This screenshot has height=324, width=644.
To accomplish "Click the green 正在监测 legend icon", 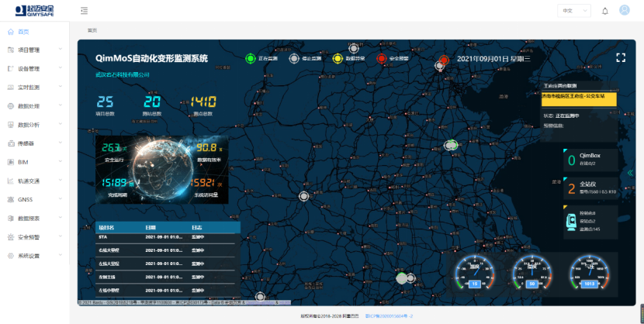I will click(250, 59).
